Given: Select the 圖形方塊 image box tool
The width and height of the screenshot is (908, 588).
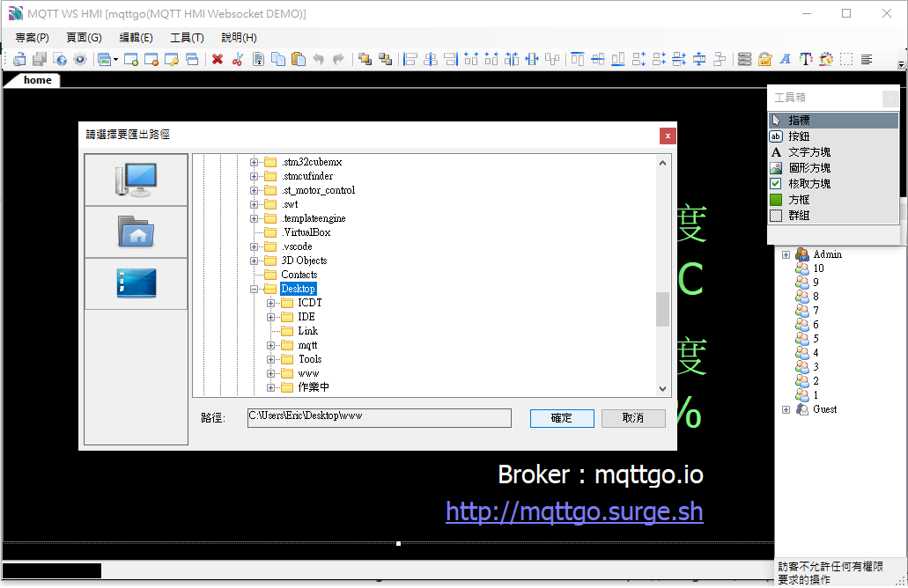Looking at the screenshot, I should pos(833,168).
